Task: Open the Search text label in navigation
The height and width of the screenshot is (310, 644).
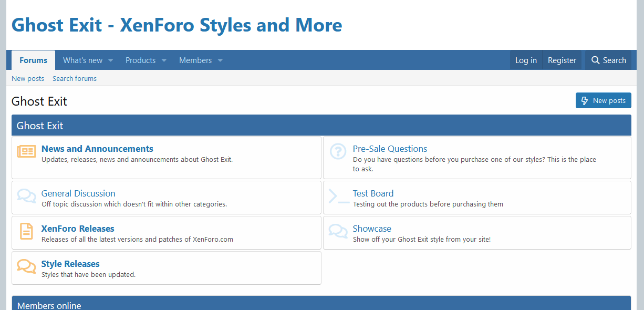Action: (615, 60)
